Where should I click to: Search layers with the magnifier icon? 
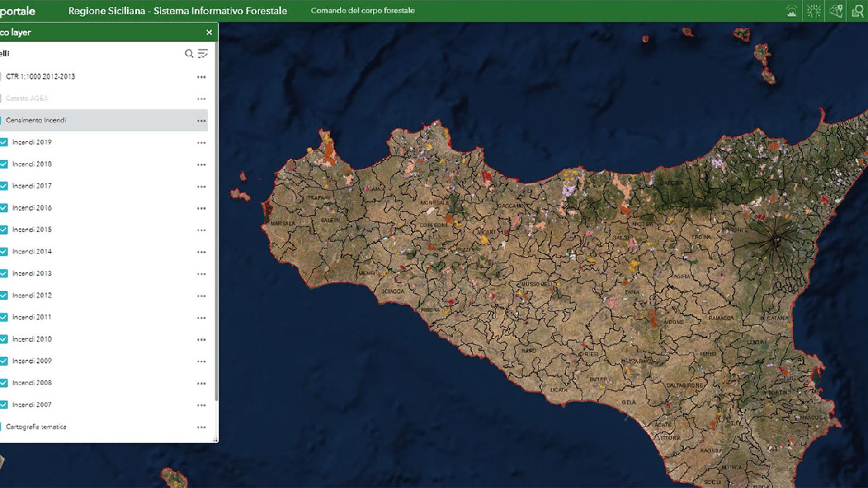189,54
